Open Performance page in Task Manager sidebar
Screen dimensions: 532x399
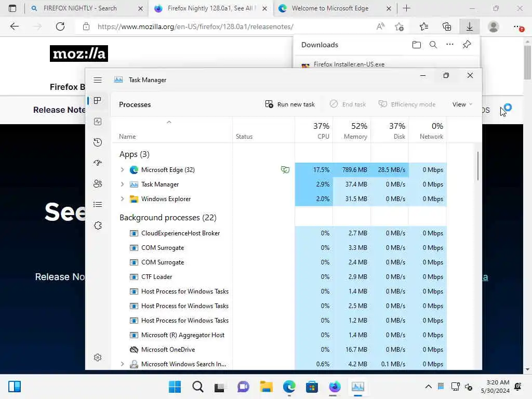coord(98,122)
